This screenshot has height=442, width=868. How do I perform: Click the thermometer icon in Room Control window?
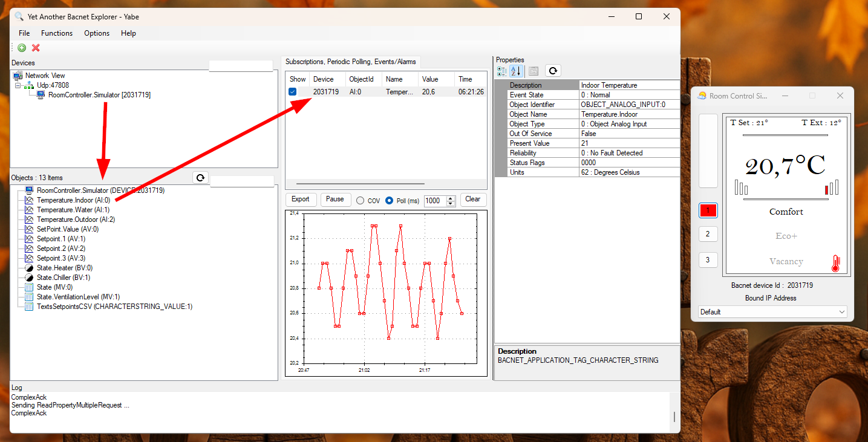(837, 262)
